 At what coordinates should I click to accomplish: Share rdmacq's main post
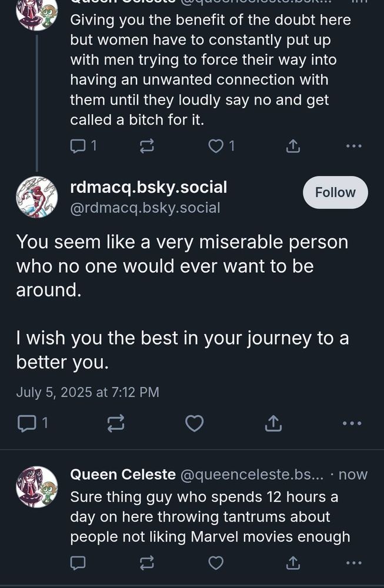[x=273, y=423]
